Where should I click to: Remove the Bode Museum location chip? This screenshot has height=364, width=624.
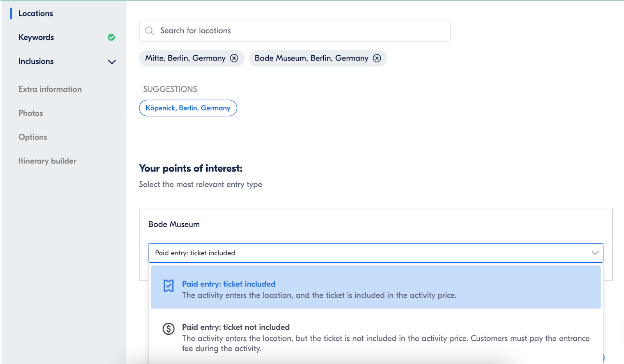[377, 58]
